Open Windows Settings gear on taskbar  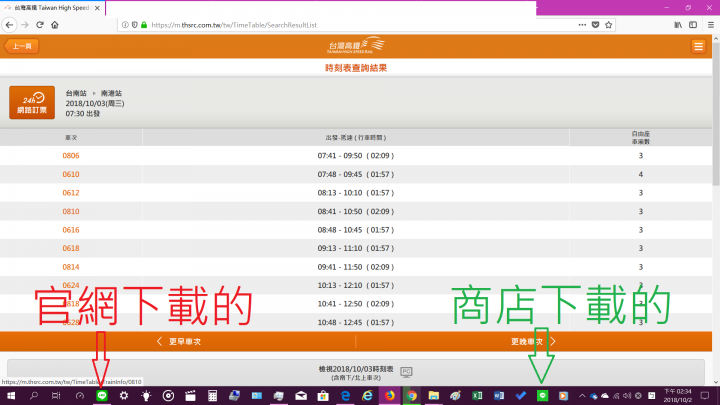pyautogui.click(x=124, y=396)
